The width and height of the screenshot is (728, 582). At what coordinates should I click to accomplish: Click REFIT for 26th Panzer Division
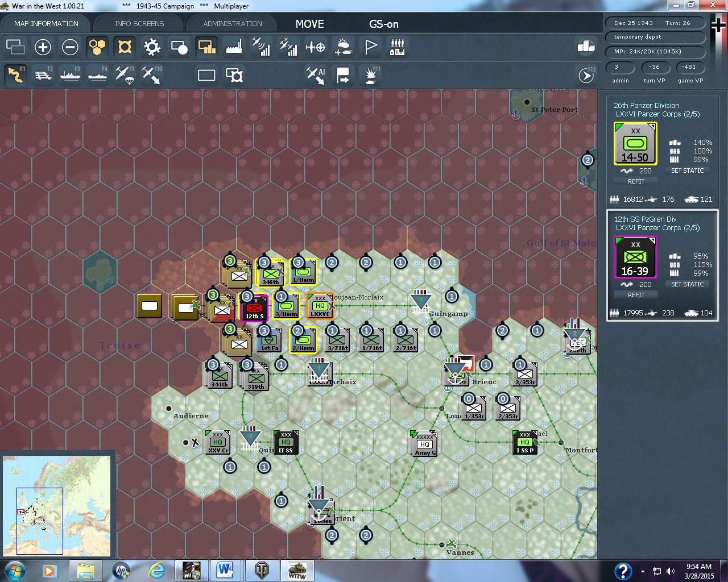click(636, 181)
